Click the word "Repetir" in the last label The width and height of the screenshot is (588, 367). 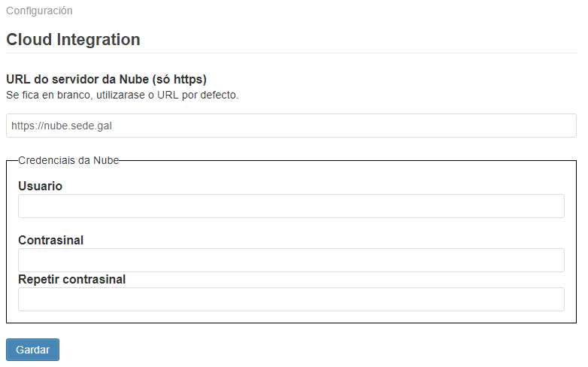[x=38, y=279]
